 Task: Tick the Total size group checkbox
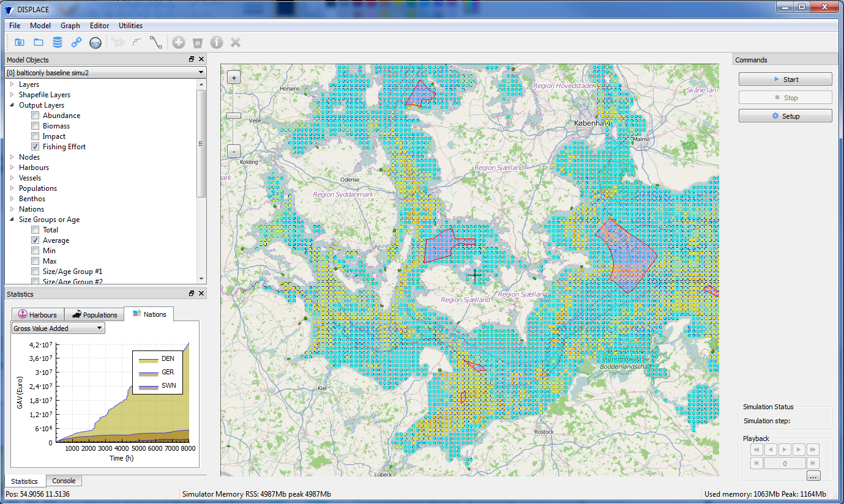point(35,230)
